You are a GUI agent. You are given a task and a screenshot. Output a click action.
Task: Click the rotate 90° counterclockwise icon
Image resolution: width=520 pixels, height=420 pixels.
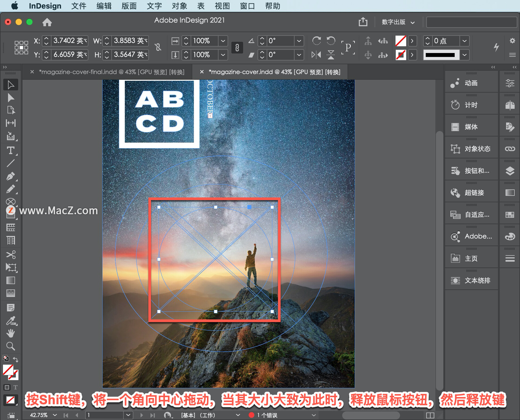331,41
